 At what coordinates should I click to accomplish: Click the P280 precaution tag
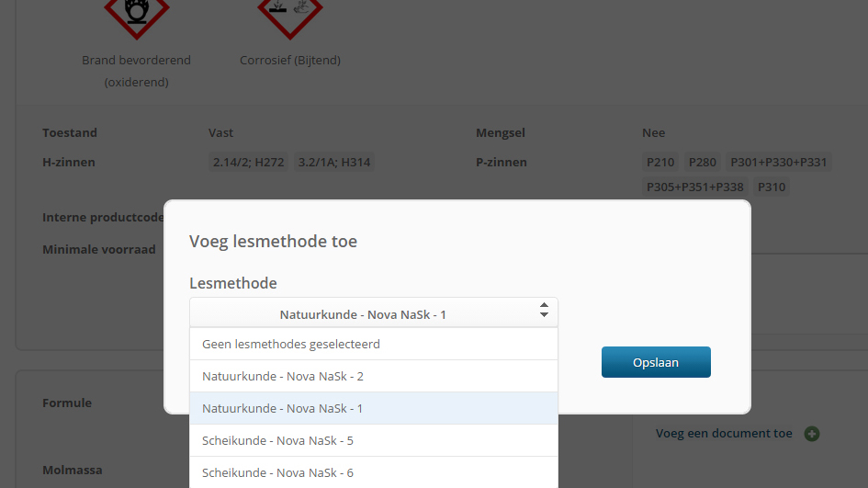pyautogui.click(x=703, y=163)
